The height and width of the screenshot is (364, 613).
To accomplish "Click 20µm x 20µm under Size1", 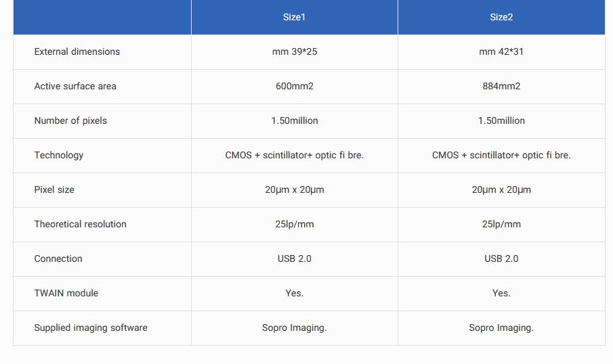I will 294,189.
